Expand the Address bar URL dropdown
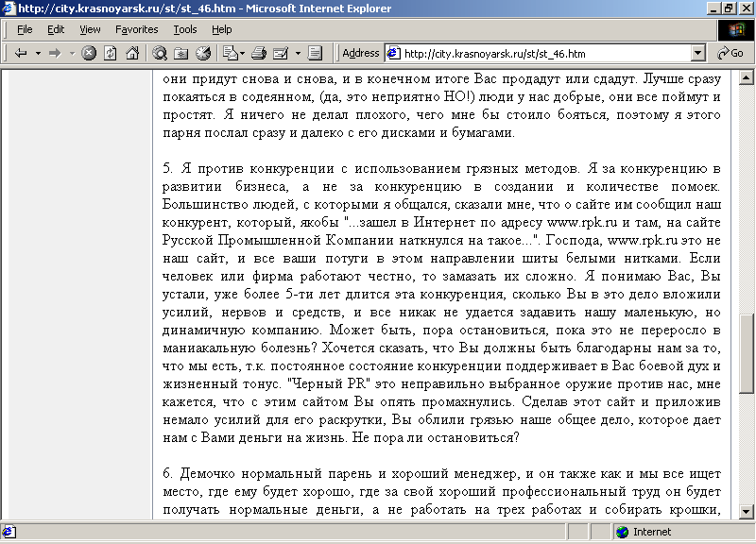 (698, 54)
